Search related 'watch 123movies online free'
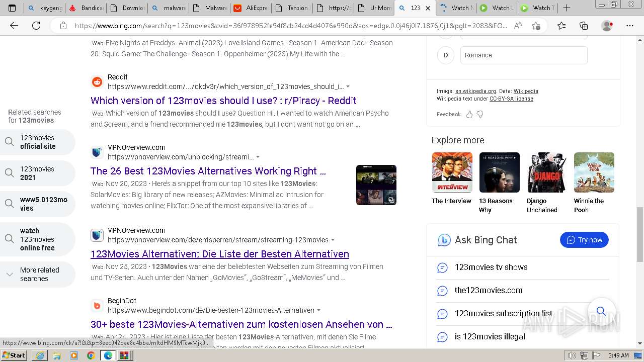This screenshot has height=362, width=644. coord(38,239)
